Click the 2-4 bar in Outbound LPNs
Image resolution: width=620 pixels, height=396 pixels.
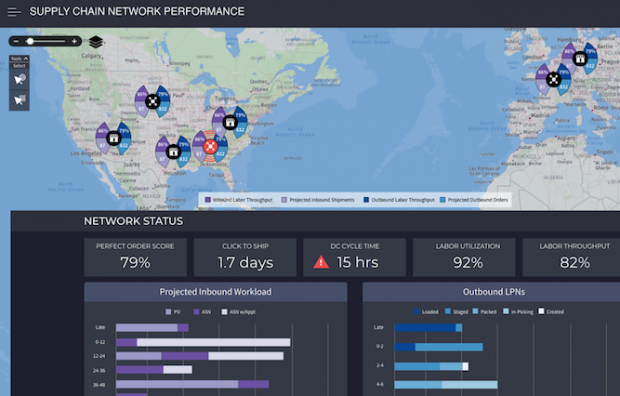click(431, 366)
